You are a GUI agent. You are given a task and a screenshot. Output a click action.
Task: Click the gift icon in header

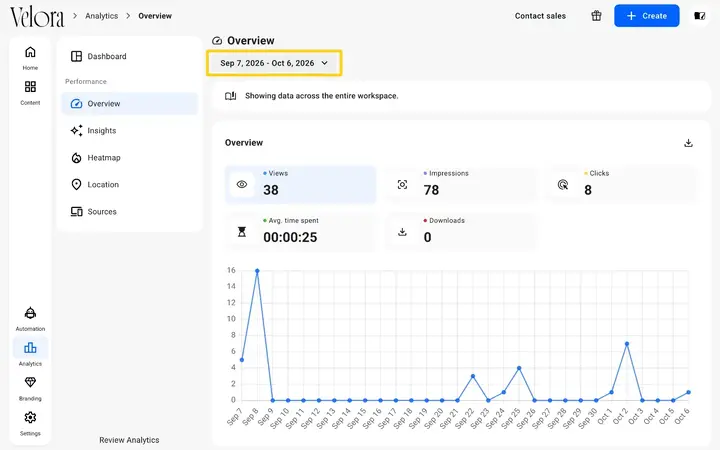[596, 16]
